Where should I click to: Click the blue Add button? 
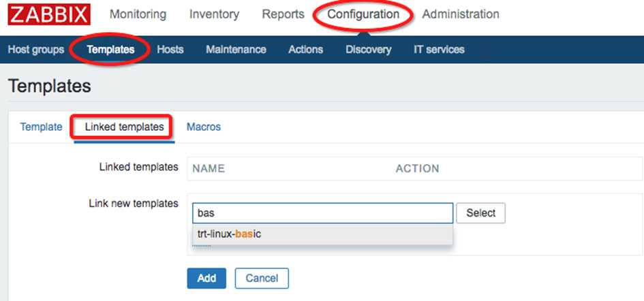tap(206, 279)
